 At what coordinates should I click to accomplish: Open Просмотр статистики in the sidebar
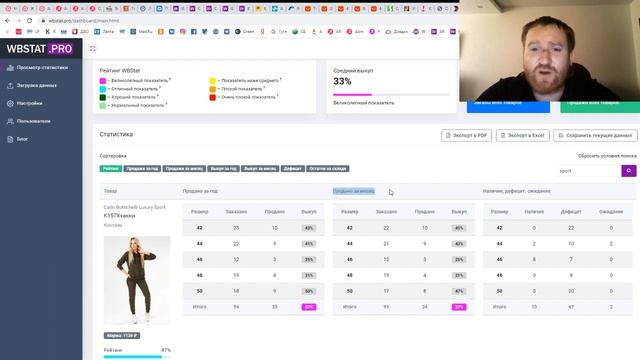(42, 68)
